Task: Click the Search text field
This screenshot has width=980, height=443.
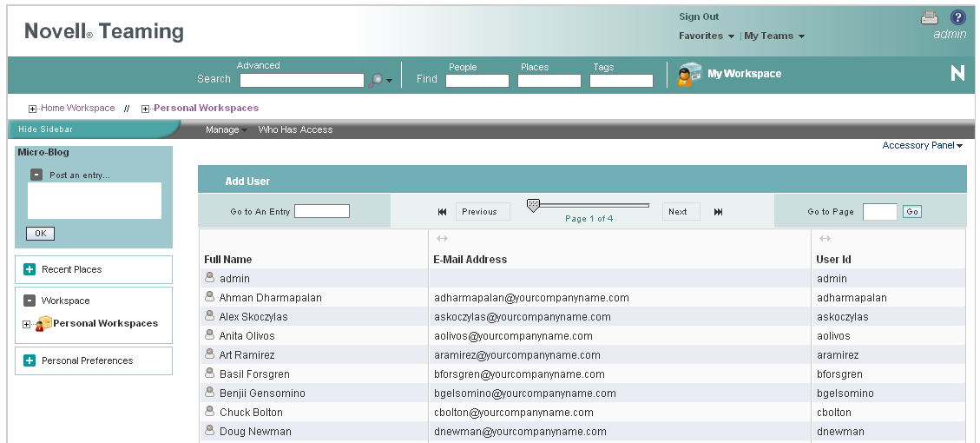Action: (302, 80)
